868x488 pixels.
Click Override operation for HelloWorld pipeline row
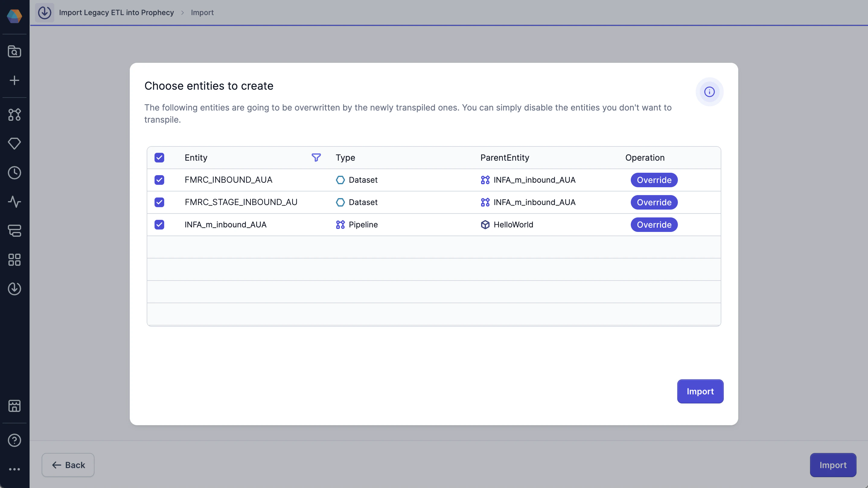(x=654, y=225)
